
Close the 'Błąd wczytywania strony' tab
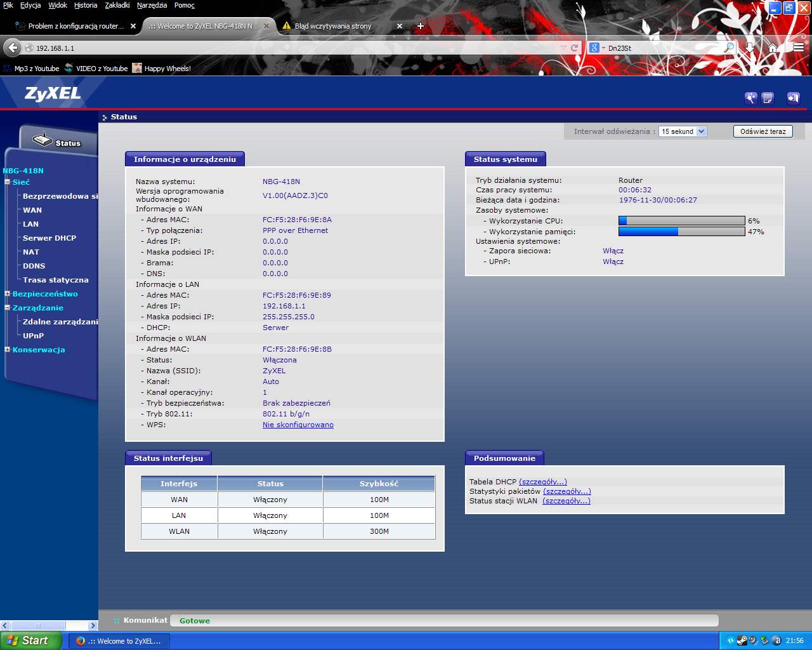(400, 26)
